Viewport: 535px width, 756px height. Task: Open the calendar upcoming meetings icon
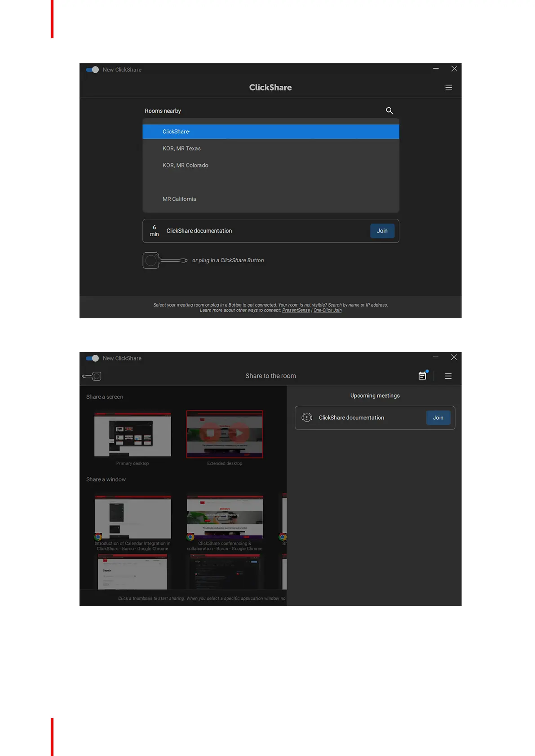point(423,375)
